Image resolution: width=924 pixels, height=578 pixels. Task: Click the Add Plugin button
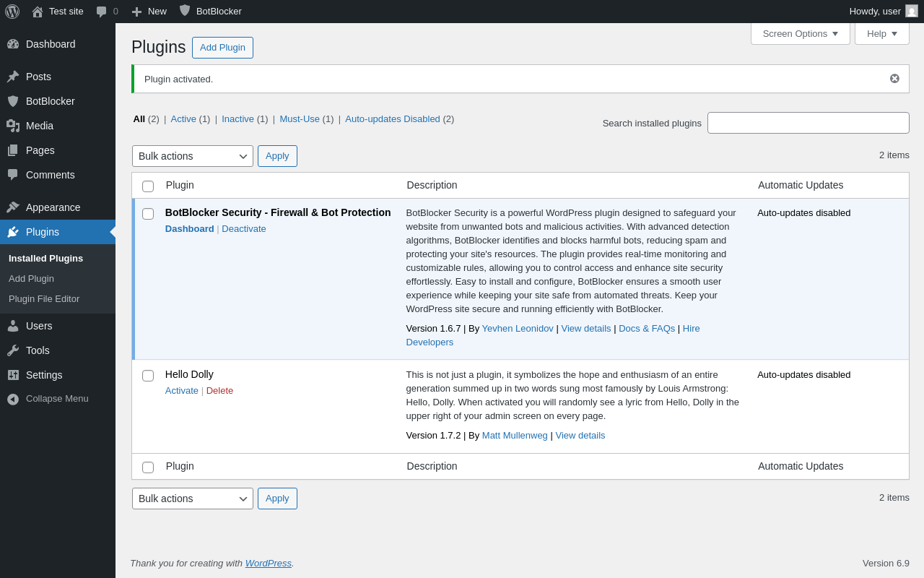point(222,48)
